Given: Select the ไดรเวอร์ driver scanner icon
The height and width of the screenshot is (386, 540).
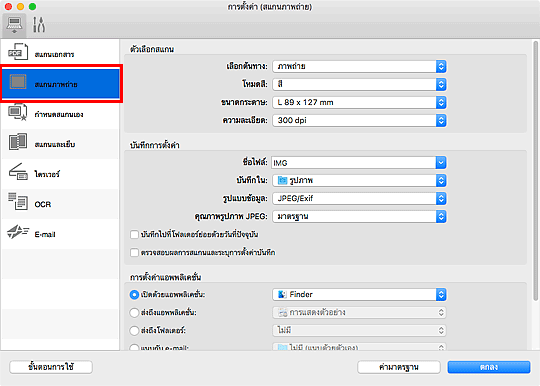Looking at the screenshot, I should 18,172.
